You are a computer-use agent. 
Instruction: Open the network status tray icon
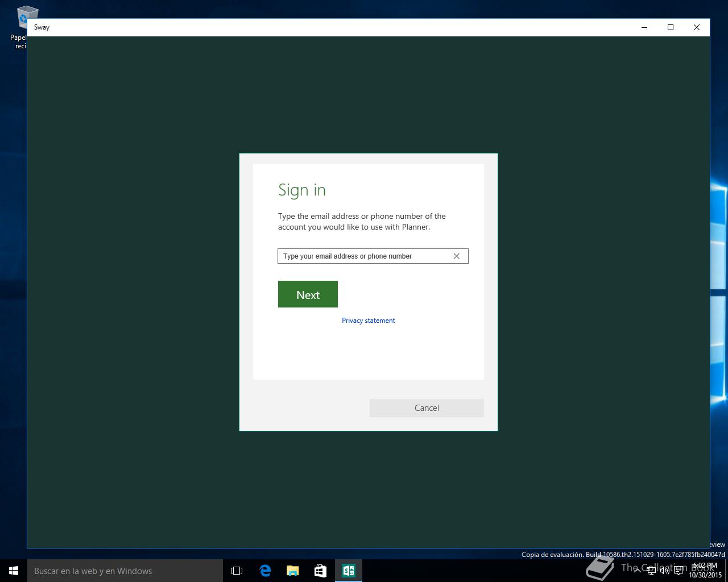(651, 571)
